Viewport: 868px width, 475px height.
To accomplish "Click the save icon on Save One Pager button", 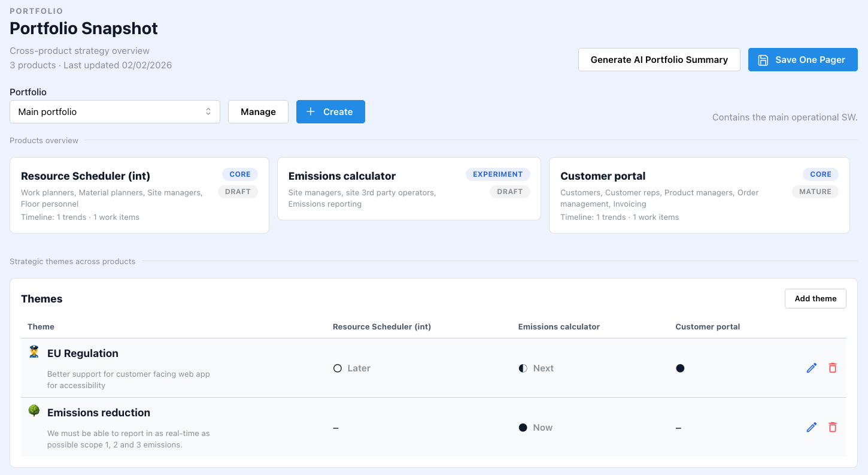I will pyautogui.click(x=763, y=59).
